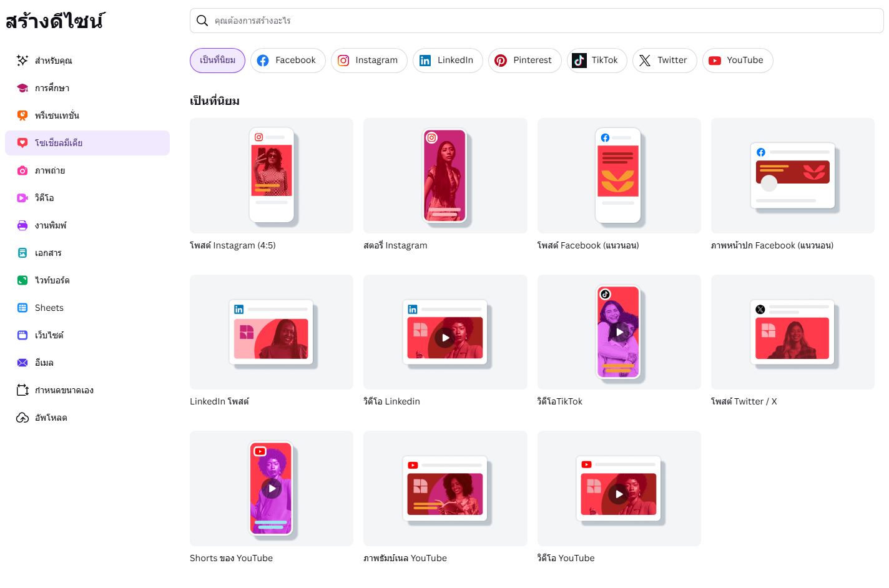Switch to the TikTok filter chip

597,61
